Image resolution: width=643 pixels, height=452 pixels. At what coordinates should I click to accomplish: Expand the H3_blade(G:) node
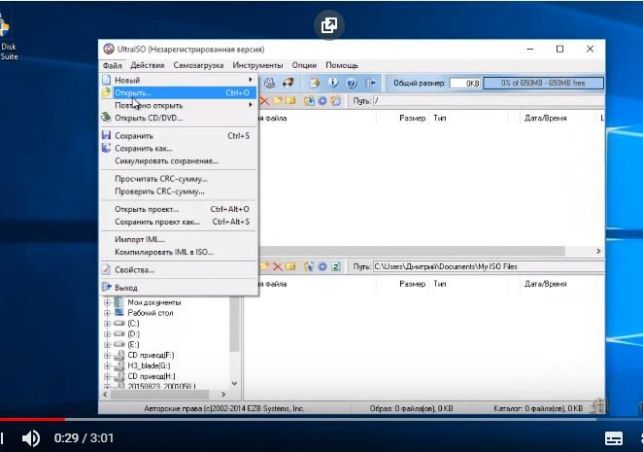[107, 365]
